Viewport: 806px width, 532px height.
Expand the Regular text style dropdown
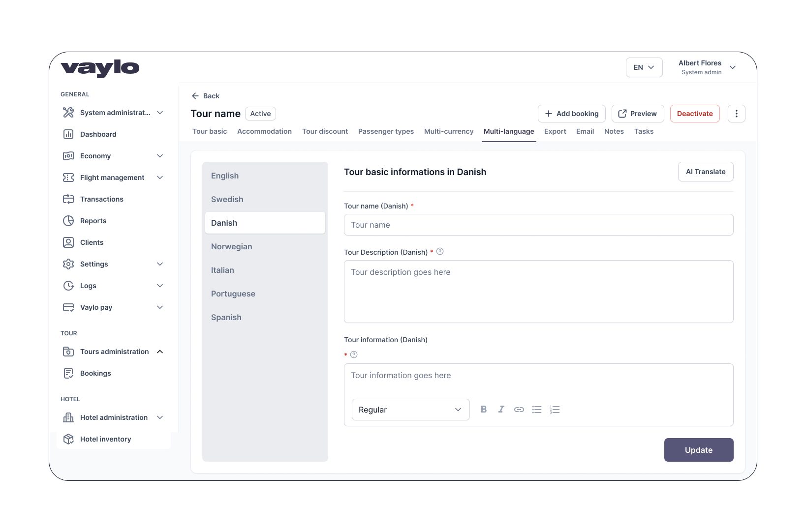click(410, 410)
